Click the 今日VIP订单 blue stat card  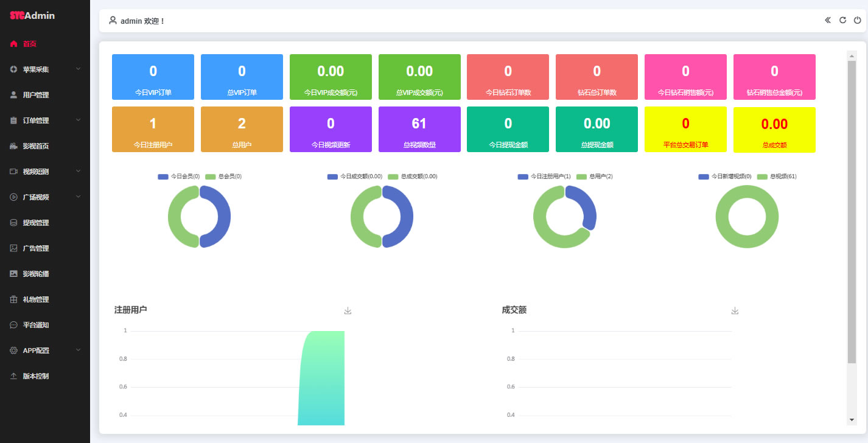pos(153,77)
